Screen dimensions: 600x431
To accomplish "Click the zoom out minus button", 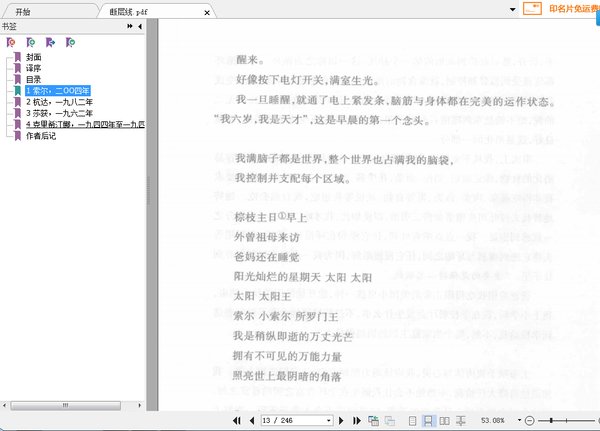I will [529, 421].
